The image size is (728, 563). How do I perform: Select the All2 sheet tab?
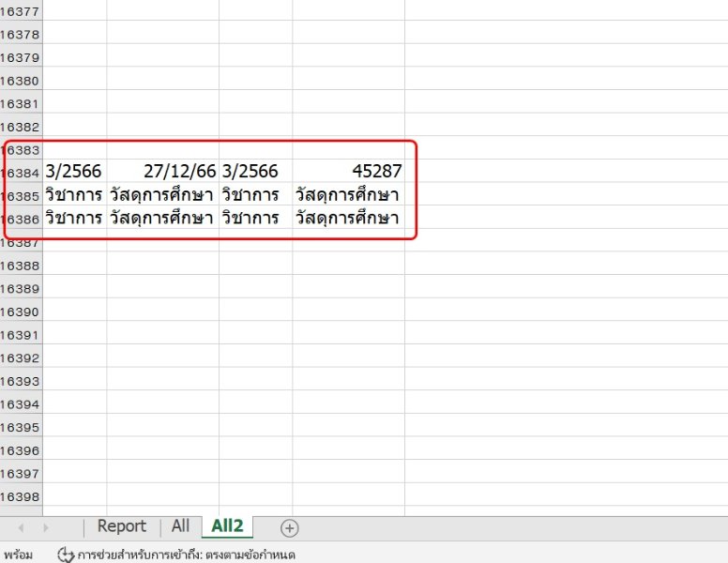227,526
